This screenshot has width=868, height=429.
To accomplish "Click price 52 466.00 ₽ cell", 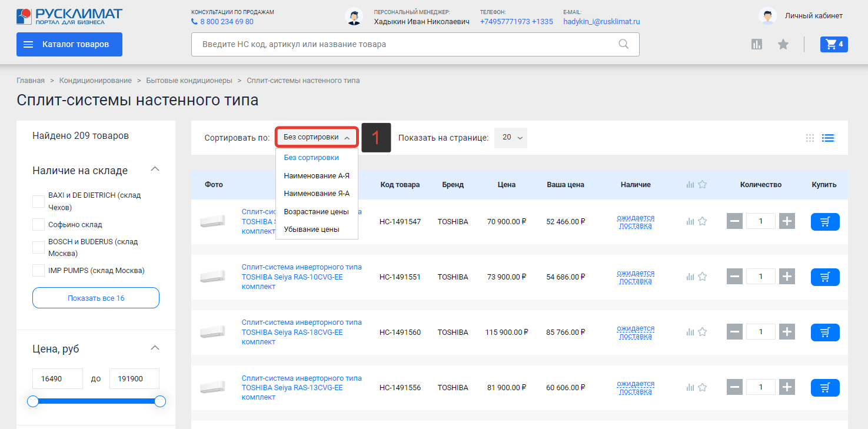I will [566, 222].
